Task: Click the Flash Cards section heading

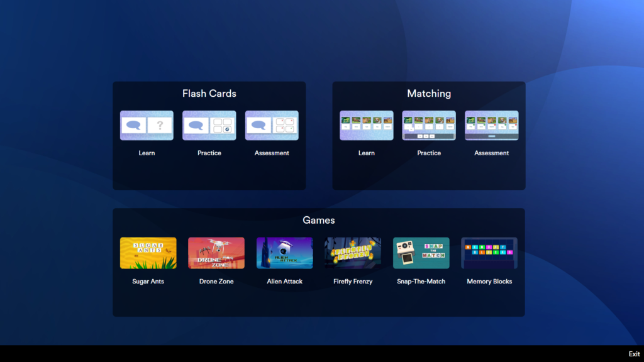Action: pos(209,94)
